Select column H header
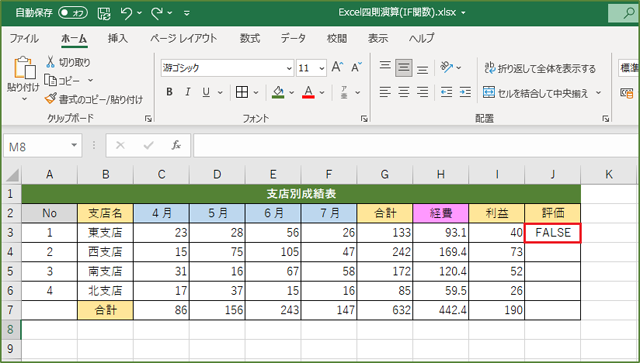This screenshot has width=640, height=363. [440, 175]
